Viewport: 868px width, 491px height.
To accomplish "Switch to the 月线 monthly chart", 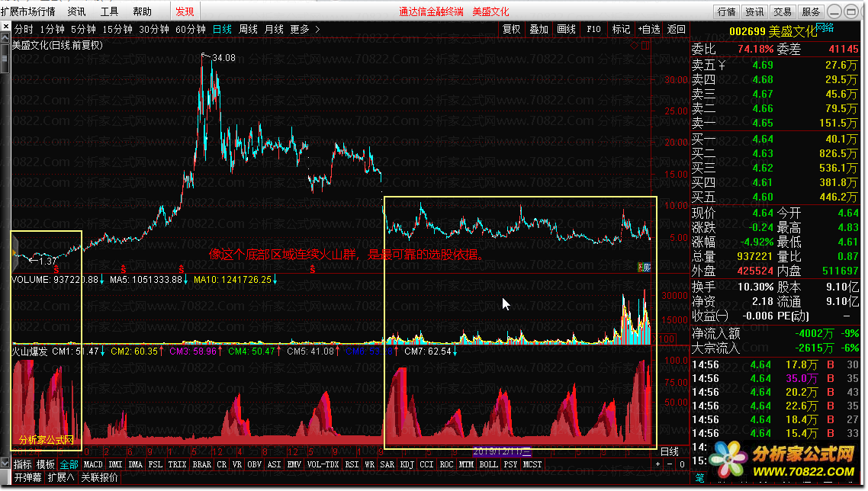I will (274, 29).
